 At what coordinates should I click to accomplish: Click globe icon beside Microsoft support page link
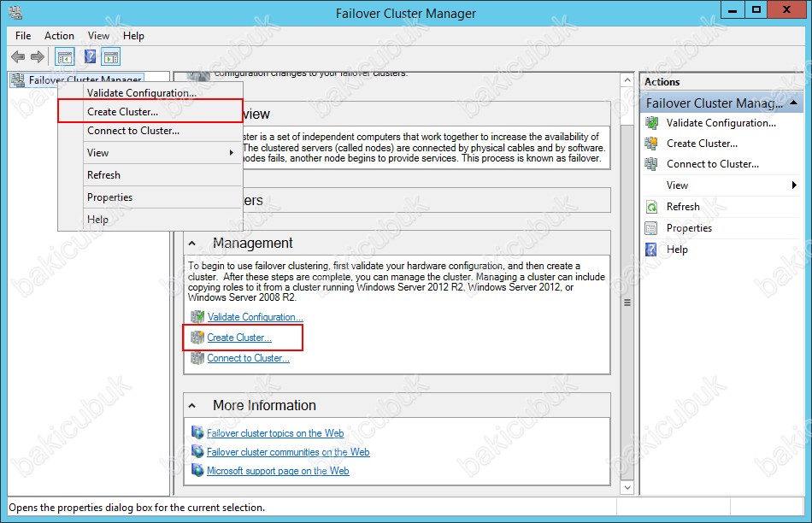click(x=197, y=470)
